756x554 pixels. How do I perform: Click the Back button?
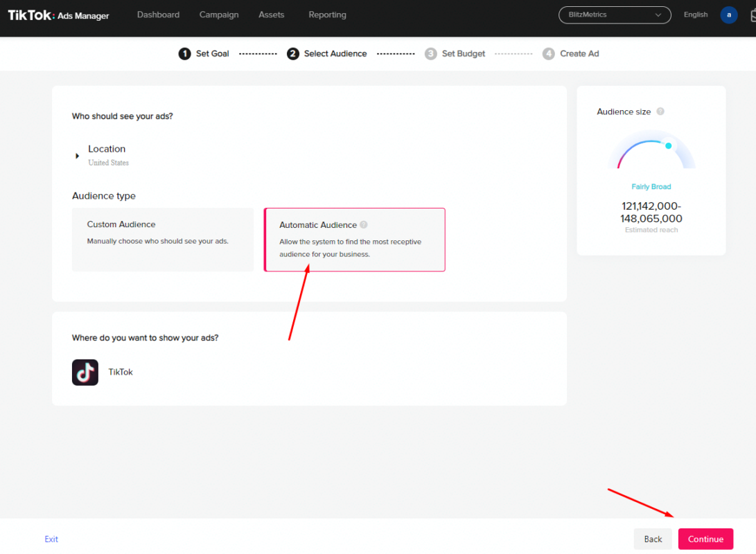click(653, 539)
